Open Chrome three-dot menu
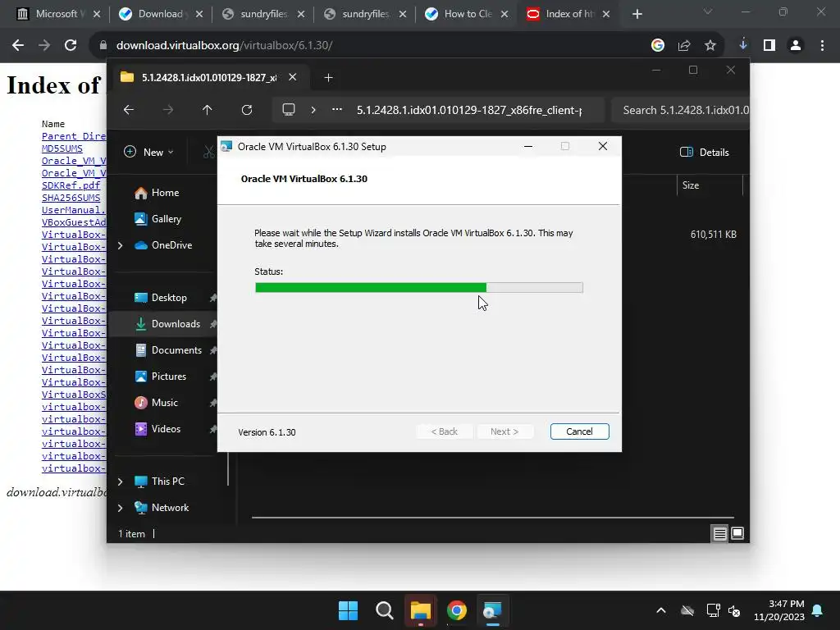Viewport: 840px width, 630px height. coord(822,46)
